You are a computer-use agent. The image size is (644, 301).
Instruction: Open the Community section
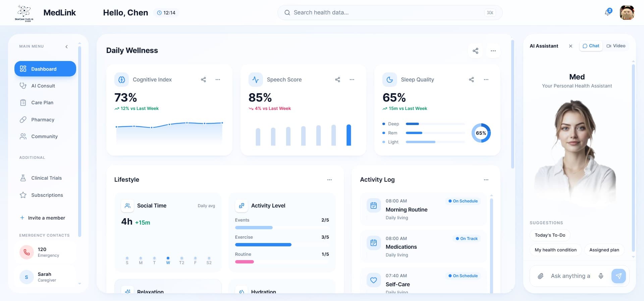point(45,136)
